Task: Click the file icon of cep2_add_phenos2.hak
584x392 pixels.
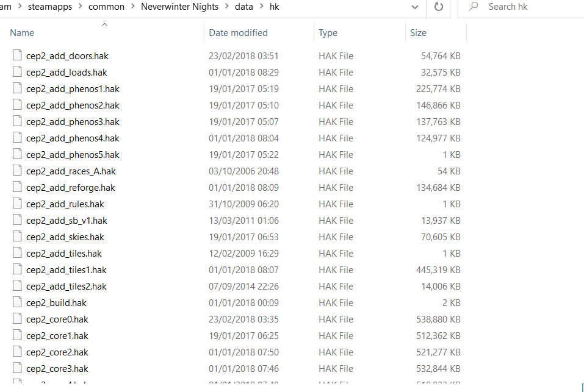Action: coord(17,104)
